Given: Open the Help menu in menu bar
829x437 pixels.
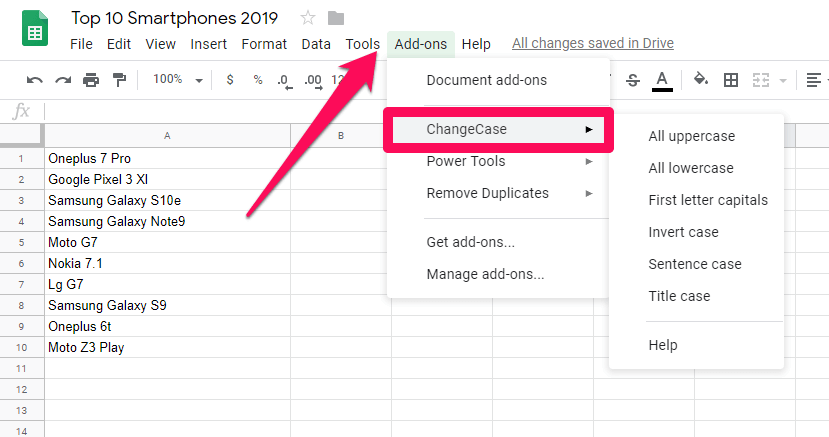Looking at the screenshot, I should coord(476,44).
